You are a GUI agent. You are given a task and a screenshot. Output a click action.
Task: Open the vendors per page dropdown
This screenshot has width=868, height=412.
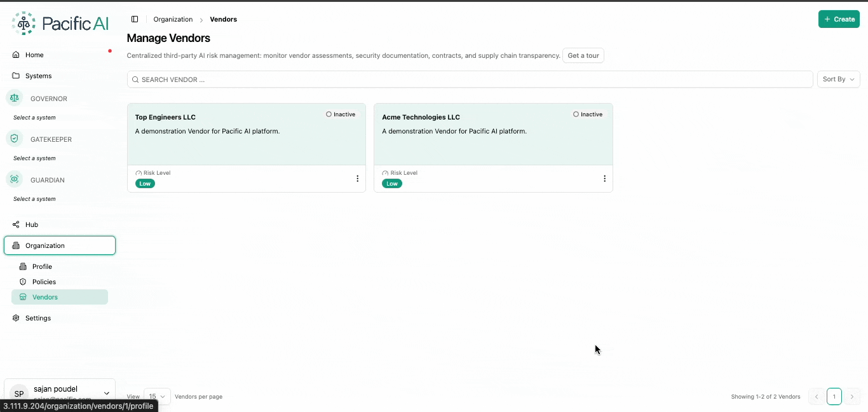pos(157,396)
